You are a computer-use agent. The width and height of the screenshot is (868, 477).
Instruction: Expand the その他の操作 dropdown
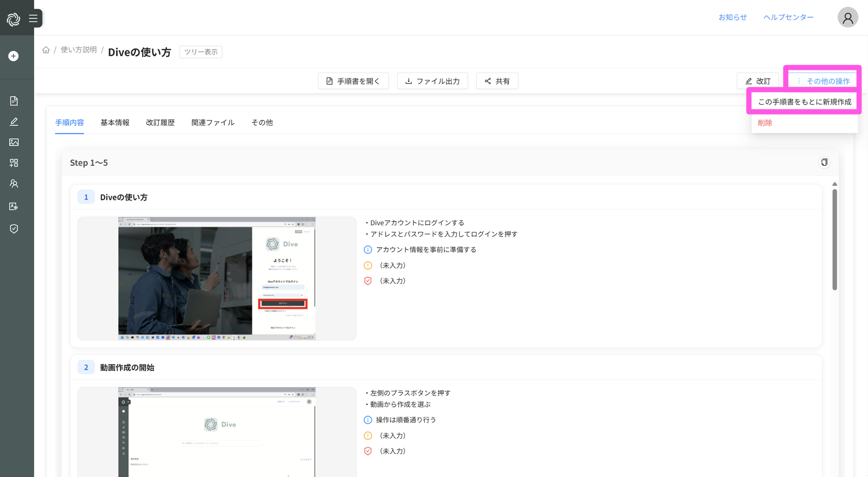(x=823, y=81)
